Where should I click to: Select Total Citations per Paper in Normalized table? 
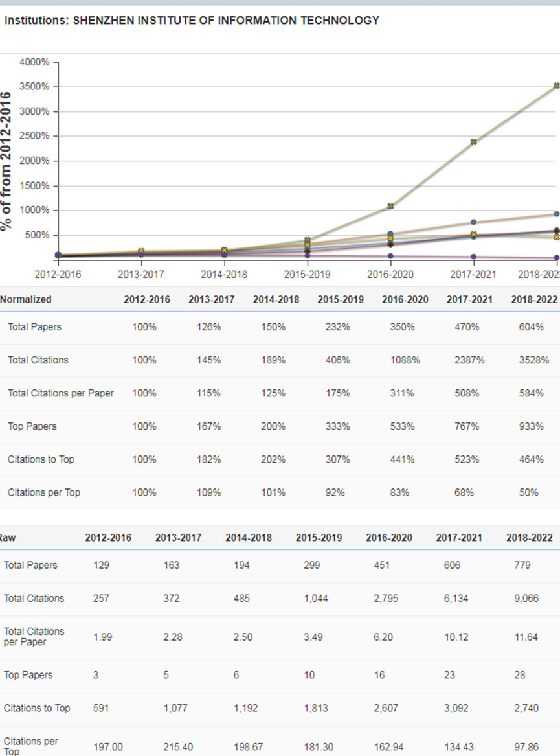click(60, 393)
